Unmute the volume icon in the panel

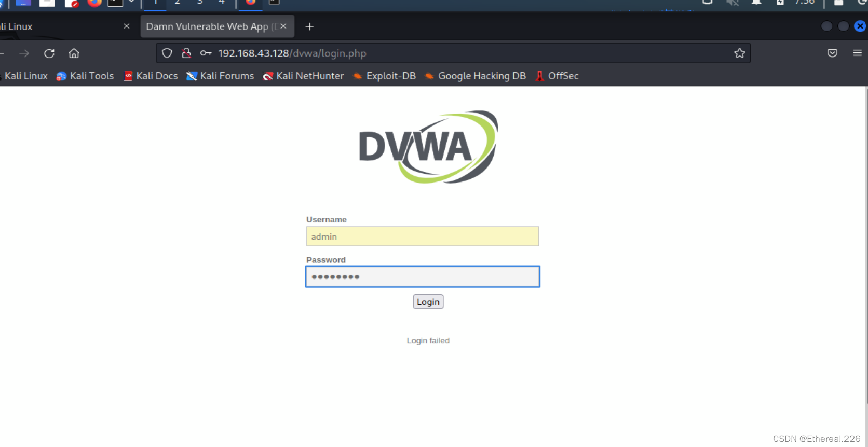pyautogui.click(x=733, y=3)
